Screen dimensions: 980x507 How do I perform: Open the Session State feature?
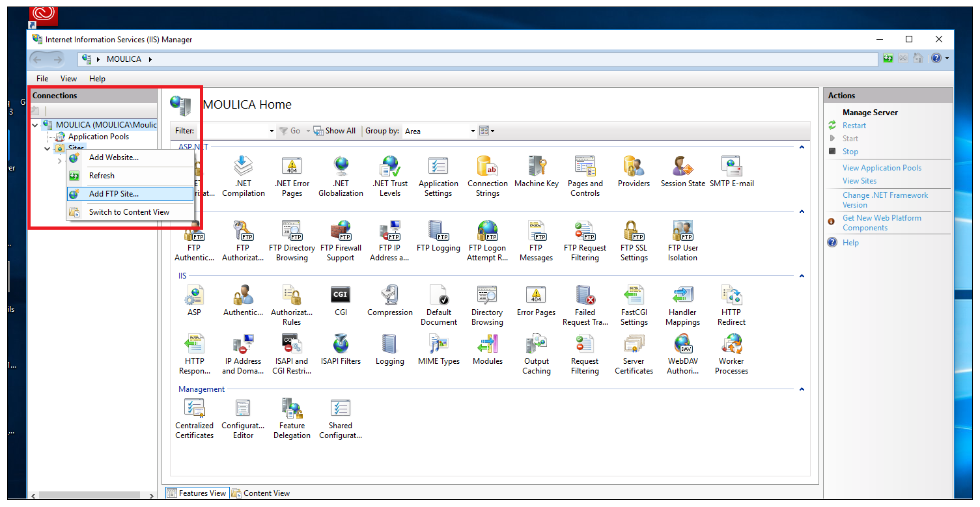tap(682, 172)
